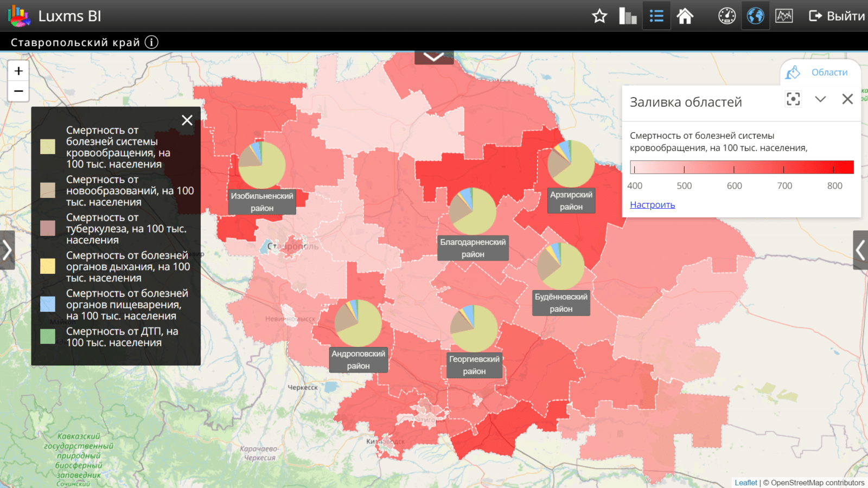The height and width of the screenshot is (488, 868).
Task: Switch to the list view icon
Action: pyautogui.click(x=656, y=16)
